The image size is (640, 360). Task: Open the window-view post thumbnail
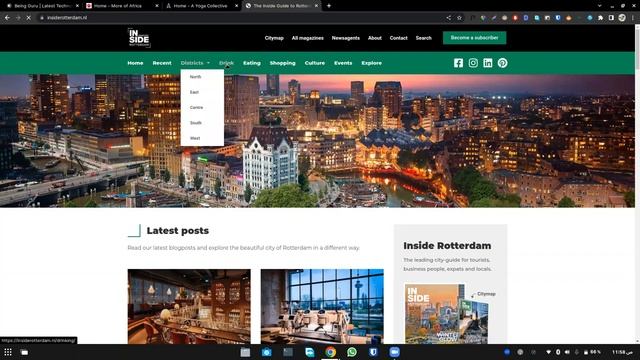point(322,306)
